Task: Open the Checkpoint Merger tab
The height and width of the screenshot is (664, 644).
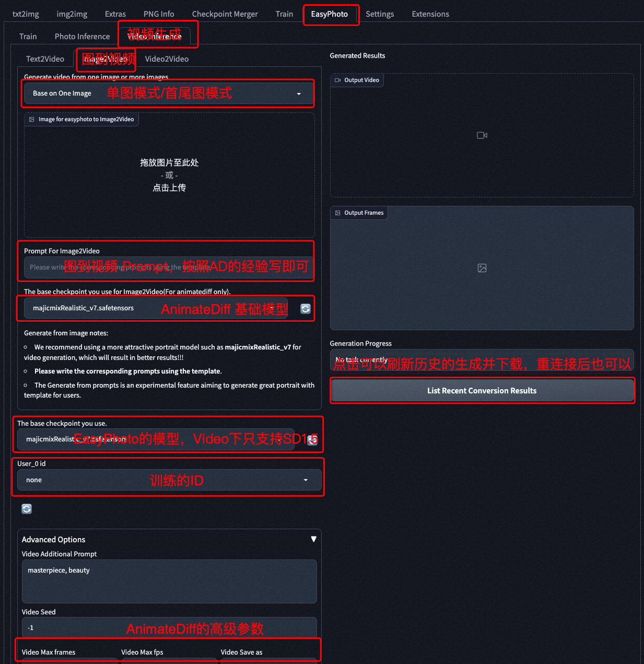Action: click(225, 14)
